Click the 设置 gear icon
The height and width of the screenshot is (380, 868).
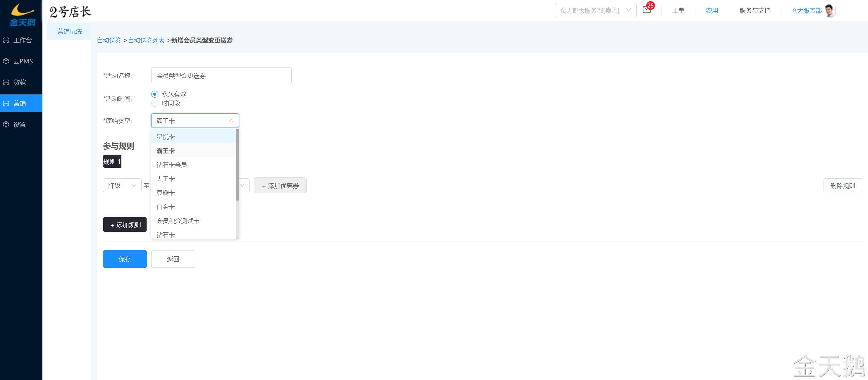pos(6,125)
